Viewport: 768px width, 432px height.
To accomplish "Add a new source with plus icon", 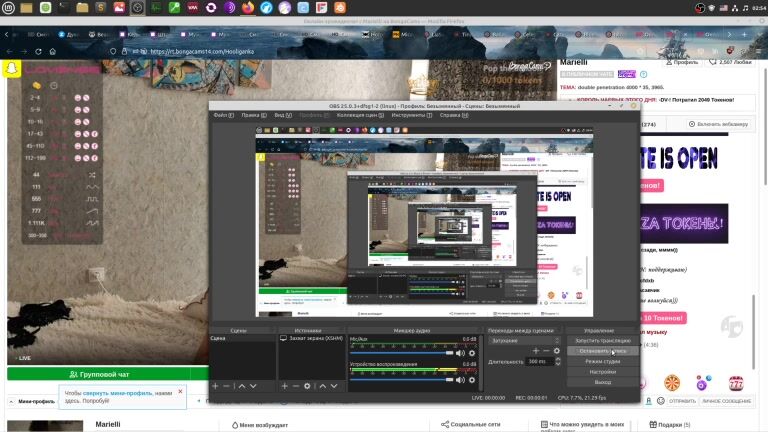I will tap(284, 385).
